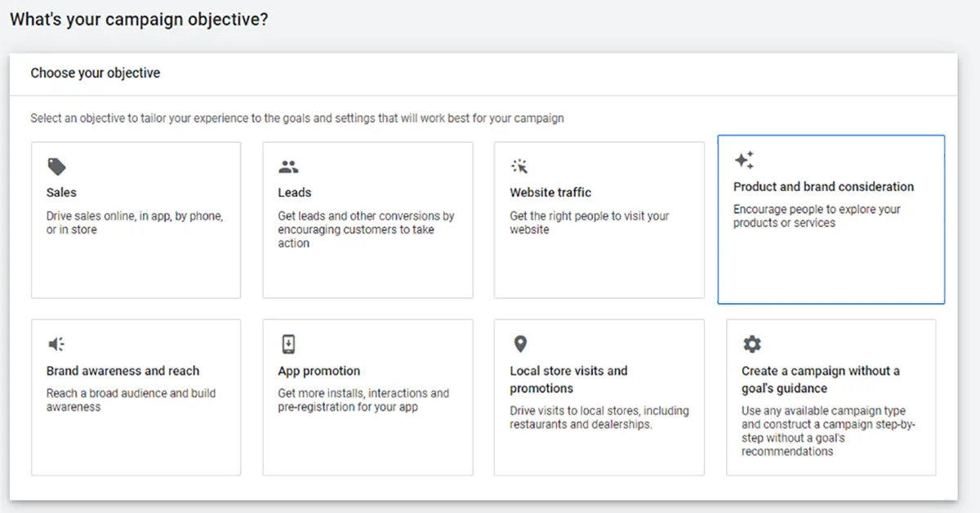Click the gear icon for campaign without guidance
This screenshot has height=513, width=980.
pyautogui.click(x=751, y=344)
